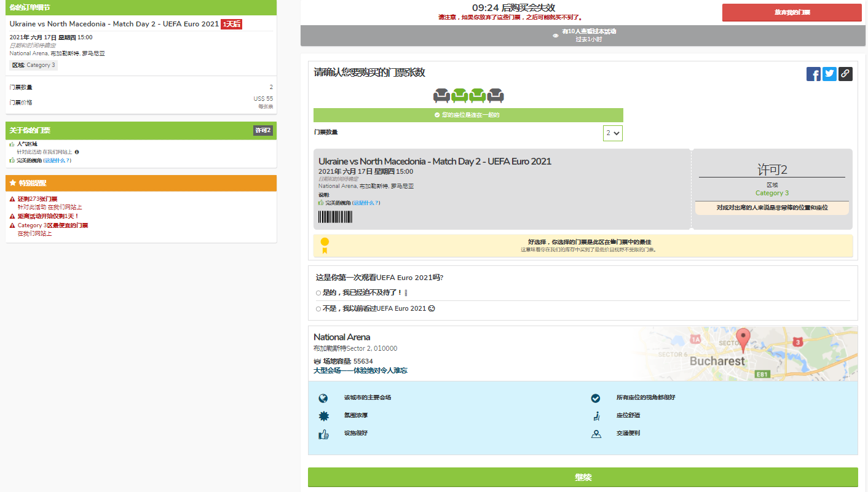Click the barcode image on the ticket
The image size is (868, 492).
[335, 217]
